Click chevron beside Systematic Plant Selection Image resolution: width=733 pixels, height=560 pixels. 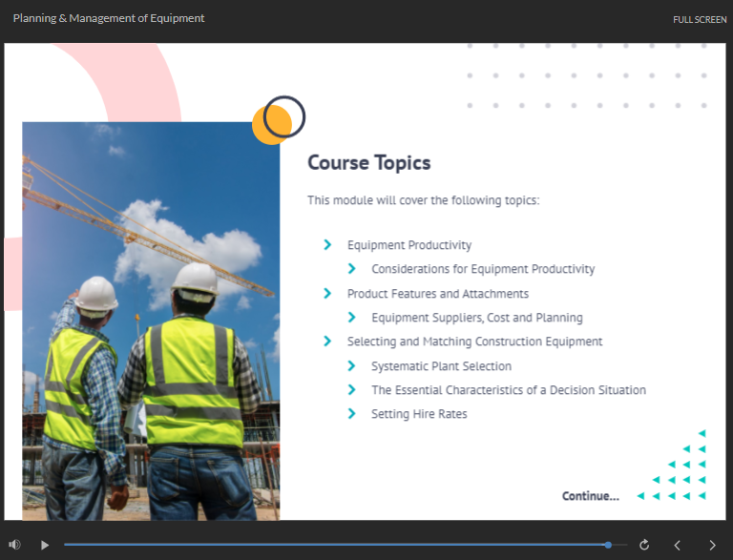(351, 365)
